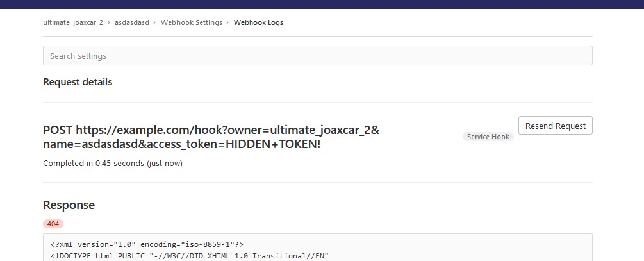Click the chevron after asdasdasd

tap(155, 22)
